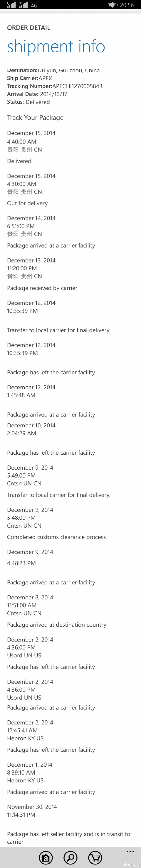Tap the second SIM signal strength icon

(23, 5)
